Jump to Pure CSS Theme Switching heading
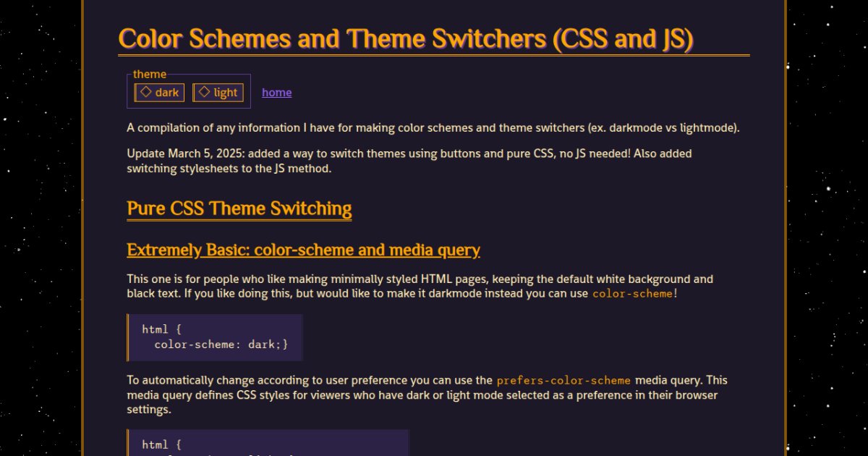Image resolution: width=868 pixels, height=456 pixels. coord(239,209)
